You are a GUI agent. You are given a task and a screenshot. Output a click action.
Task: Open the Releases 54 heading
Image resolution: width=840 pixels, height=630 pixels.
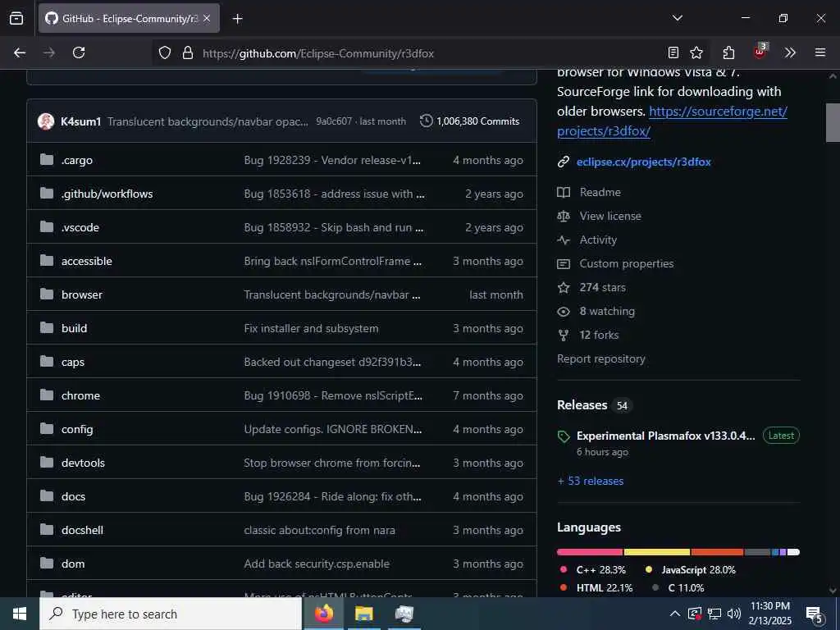[x=594, y=405]
